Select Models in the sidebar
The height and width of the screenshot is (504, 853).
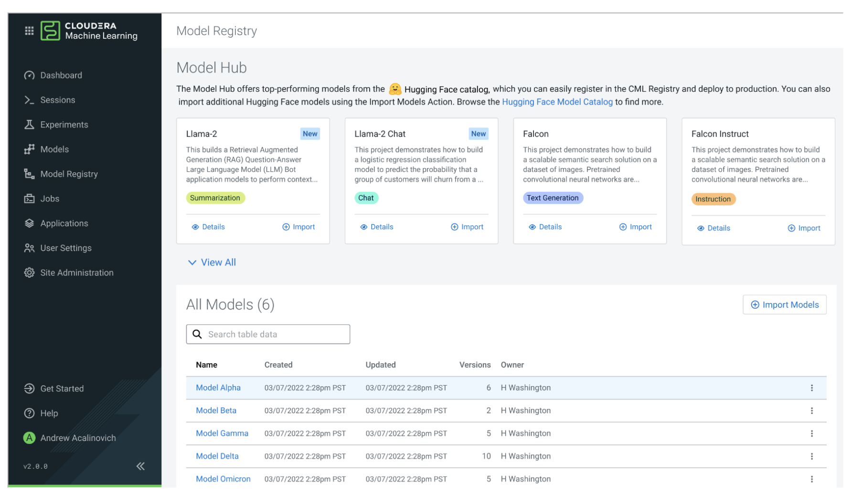(47, 150)
